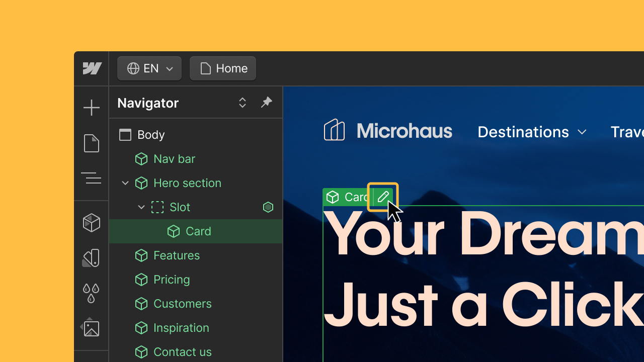Select the Contact us component
Screen dimensions: 644x362
[x=196, y=352]
